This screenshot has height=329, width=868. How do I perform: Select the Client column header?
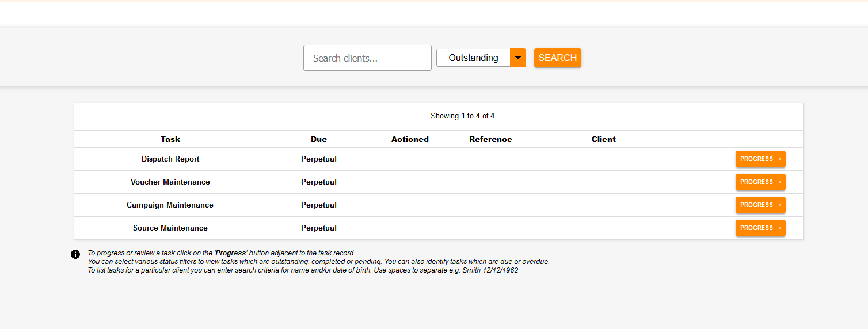click(x=604, y=139)
